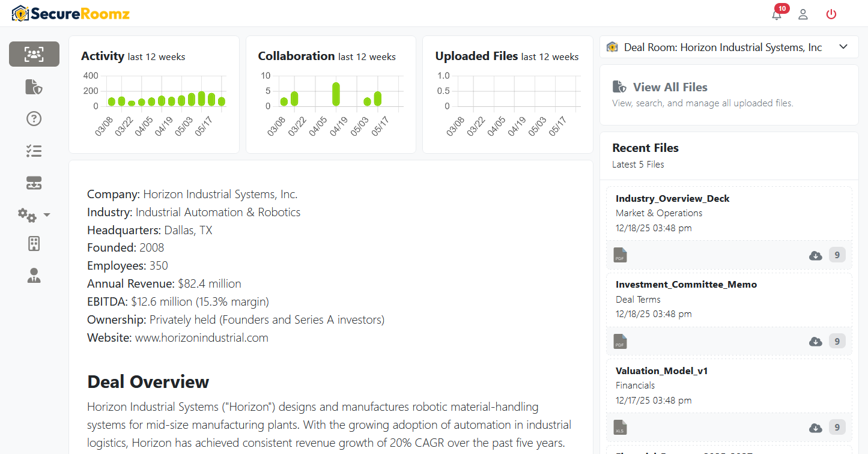Click the 'Latest 5 Files' subtitle

638,164
